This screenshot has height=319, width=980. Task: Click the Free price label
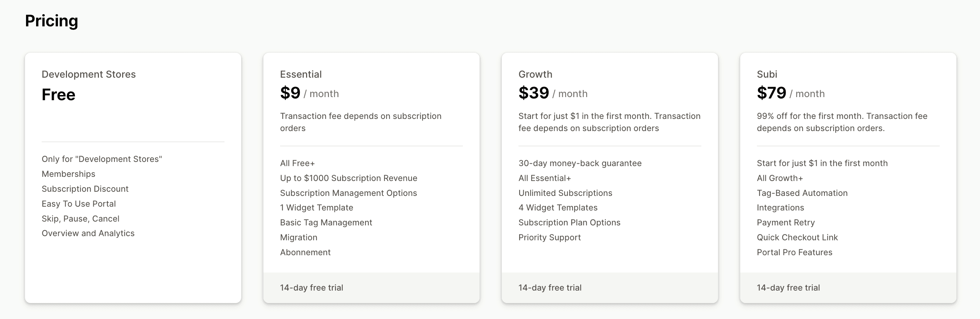tap(59, 94)
